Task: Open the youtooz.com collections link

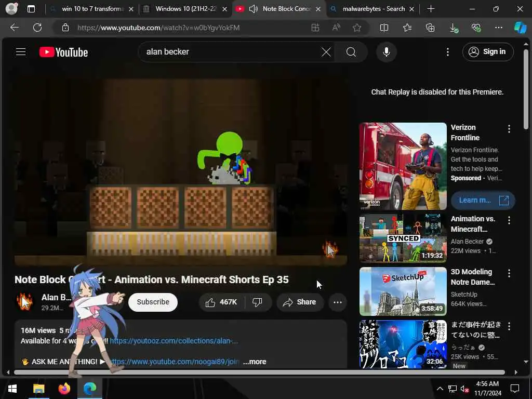Action: (x=174, y=341)
